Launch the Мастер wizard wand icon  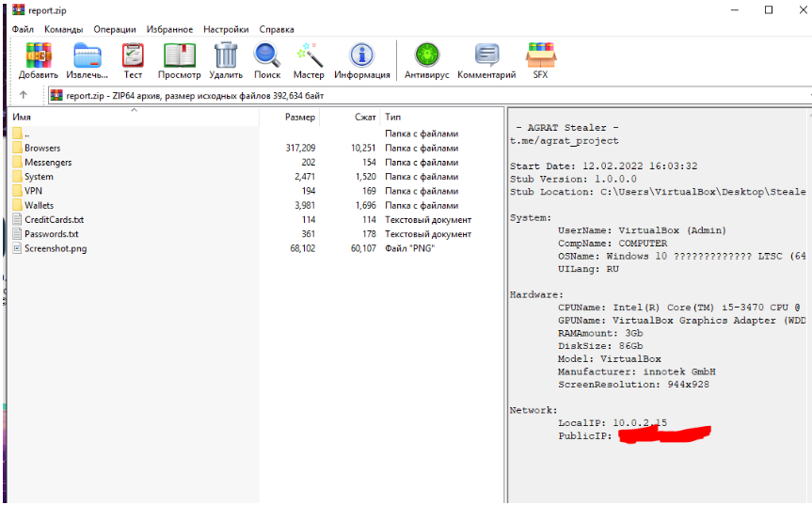[310, 55]
